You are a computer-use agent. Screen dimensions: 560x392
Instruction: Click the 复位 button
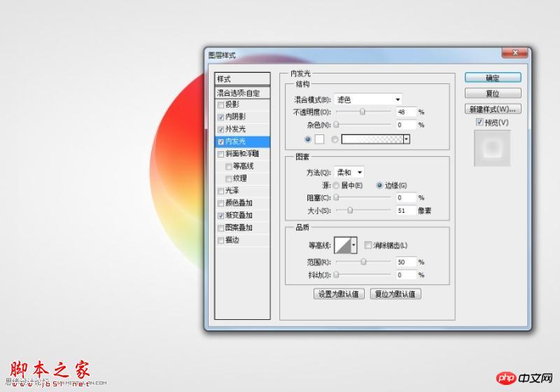pyautogui.click(x=493, y=93)
